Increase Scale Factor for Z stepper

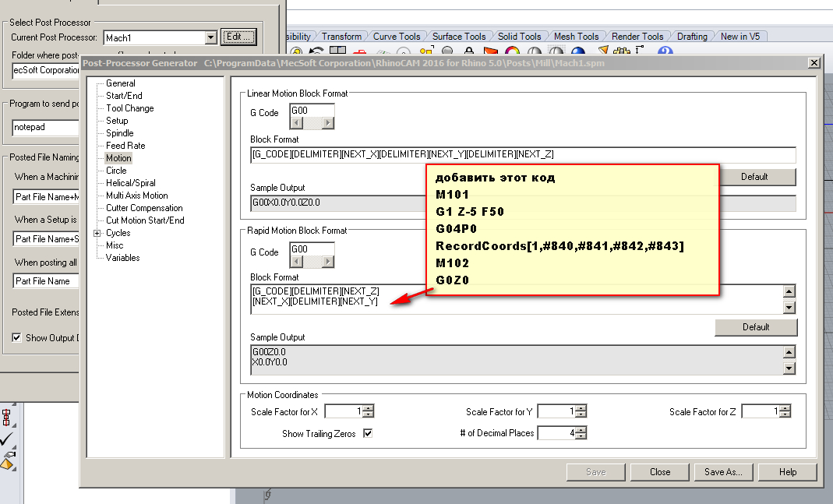(x=785, y=408)
